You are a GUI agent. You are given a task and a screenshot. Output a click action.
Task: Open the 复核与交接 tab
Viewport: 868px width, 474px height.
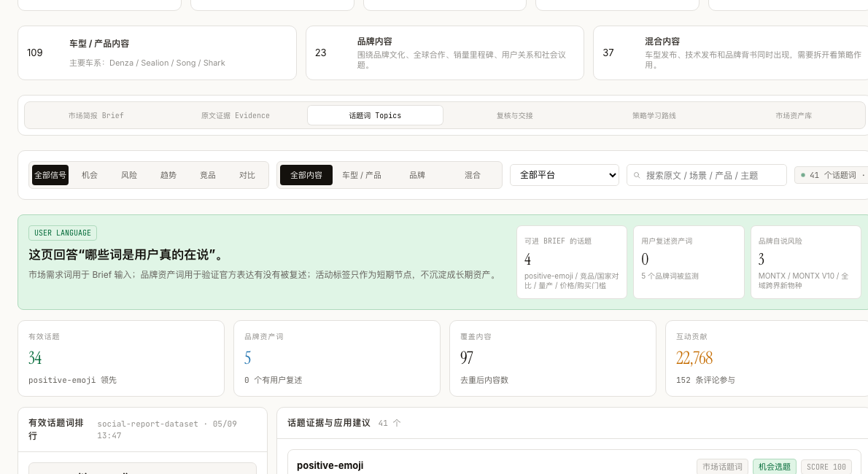[x=514, y=115]
